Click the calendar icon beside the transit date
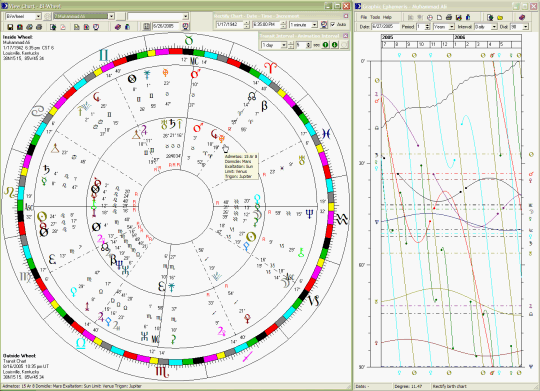The height and width of the screenshot is (391, 540). click(x=146, y=27)
